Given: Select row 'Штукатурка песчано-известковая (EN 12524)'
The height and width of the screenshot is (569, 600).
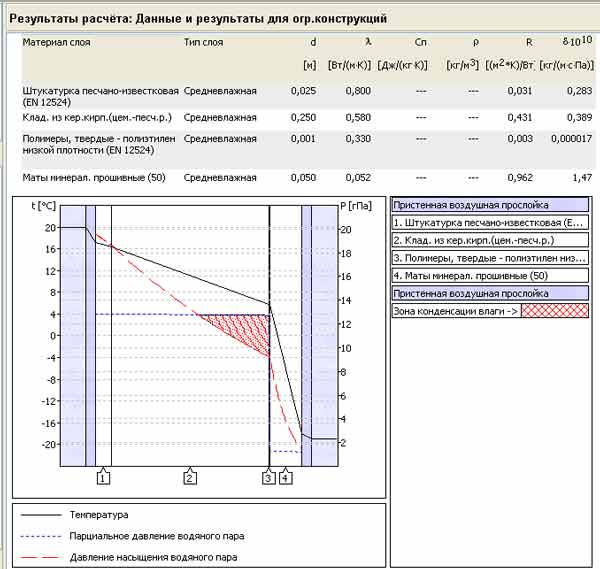Looking at the screenshot, I should click(308, 96).
